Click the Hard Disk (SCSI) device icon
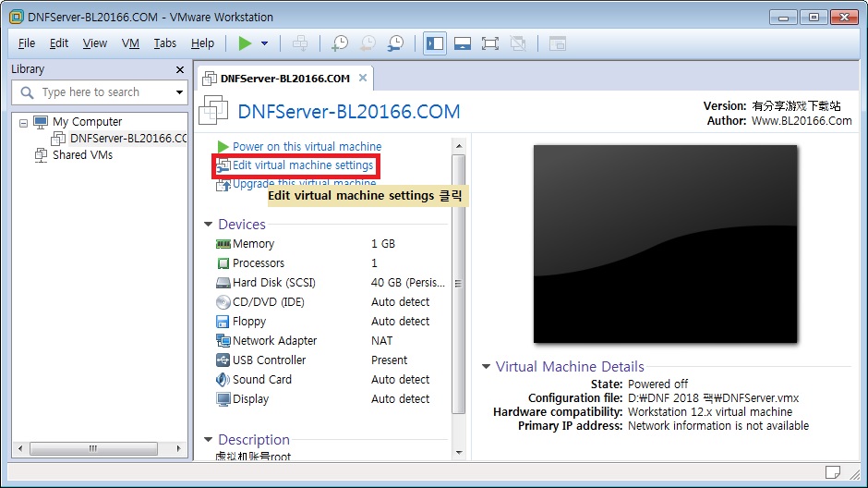 tap(223, 283)
